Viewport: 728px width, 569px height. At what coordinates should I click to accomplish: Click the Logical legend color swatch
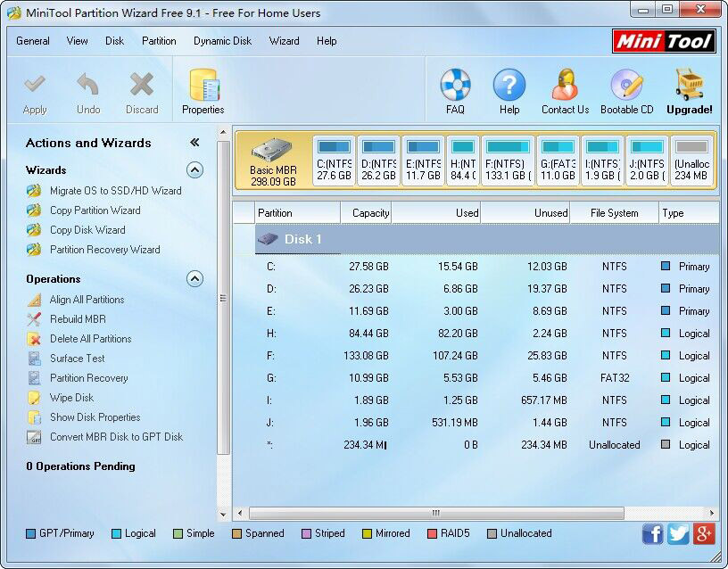(115, 533)
